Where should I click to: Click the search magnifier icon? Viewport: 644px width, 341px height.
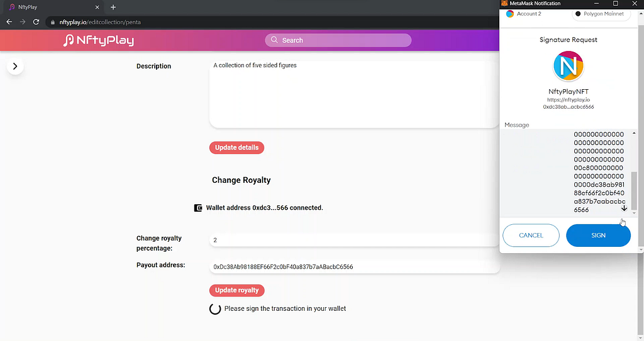(x=274, y=40)
